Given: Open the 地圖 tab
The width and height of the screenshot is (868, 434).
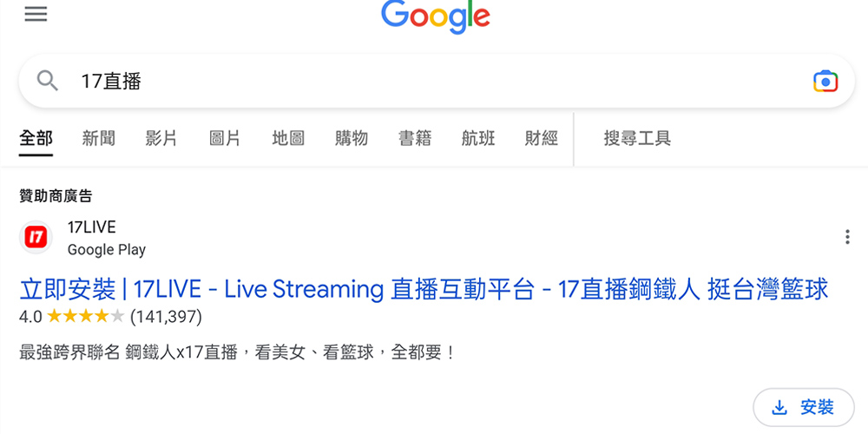Looking at the screenshot, I should 288,138.
